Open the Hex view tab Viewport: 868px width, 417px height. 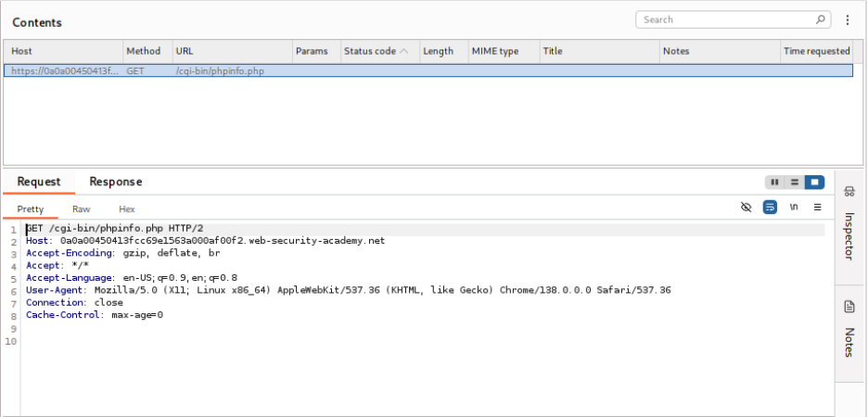(127, 209)
